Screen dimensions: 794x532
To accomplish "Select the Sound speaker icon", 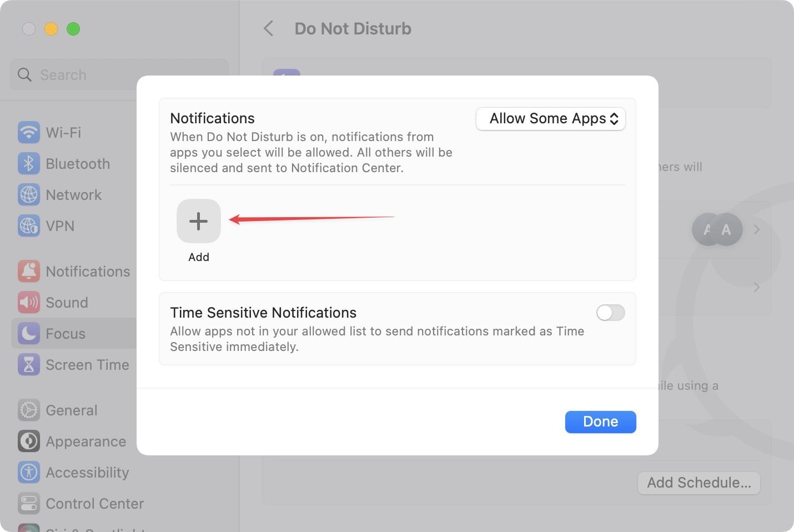I will [x=29, y=303].
